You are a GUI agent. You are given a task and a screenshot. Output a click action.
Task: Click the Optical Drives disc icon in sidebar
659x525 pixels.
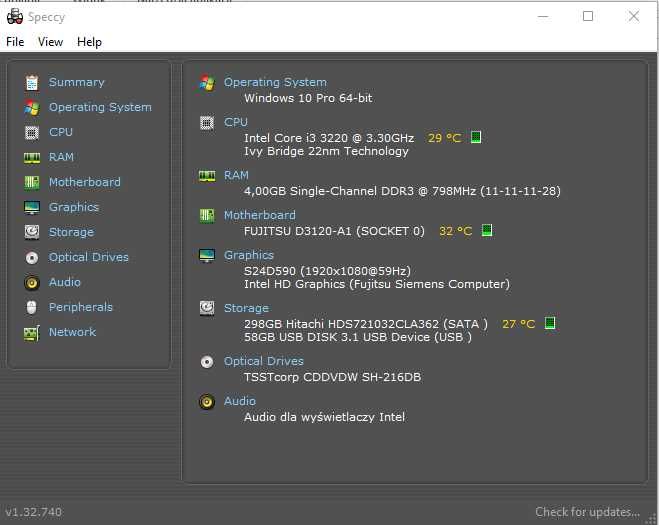(32, 257)
